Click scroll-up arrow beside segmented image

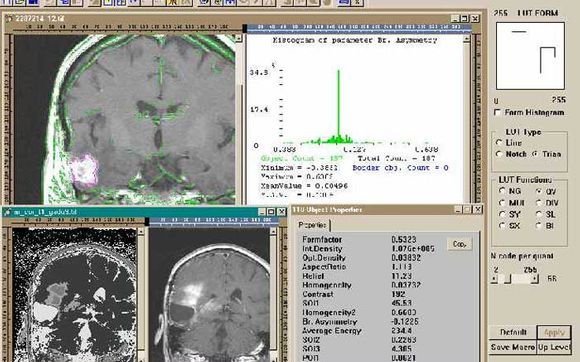141,232
